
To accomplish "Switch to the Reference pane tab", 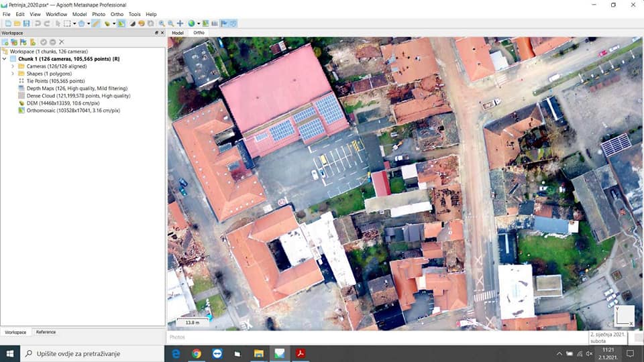I will tap(46, 332).
